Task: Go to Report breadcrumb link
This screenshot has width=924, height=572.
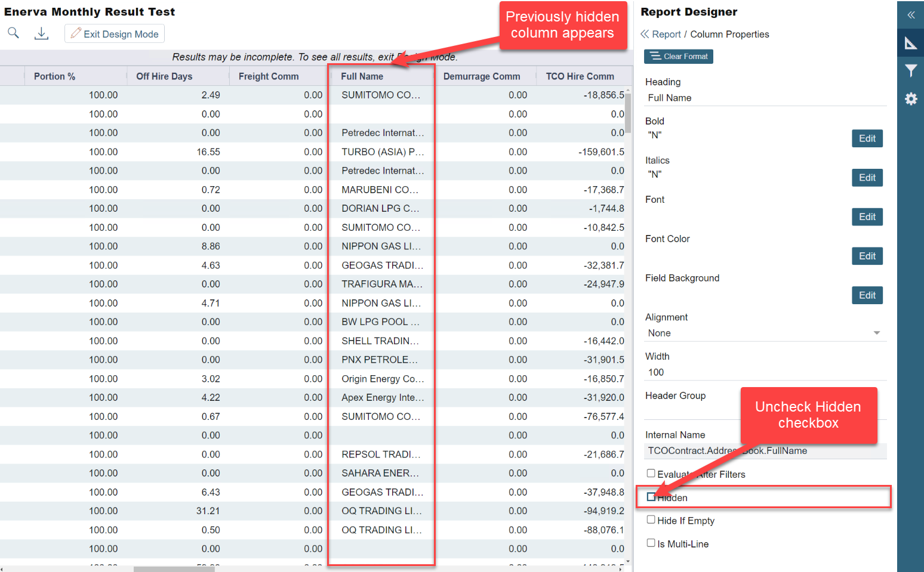Action: coord(666,34)
